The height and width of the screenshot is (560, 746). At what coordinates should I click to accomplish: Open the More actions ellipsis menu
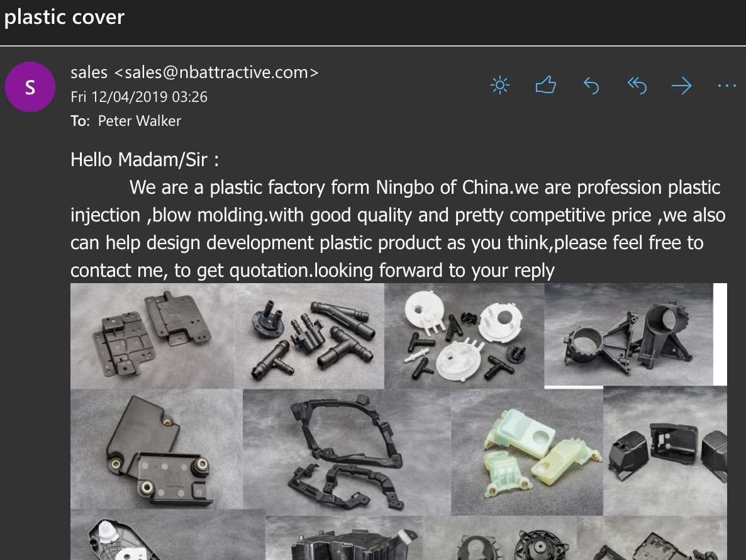727,86
